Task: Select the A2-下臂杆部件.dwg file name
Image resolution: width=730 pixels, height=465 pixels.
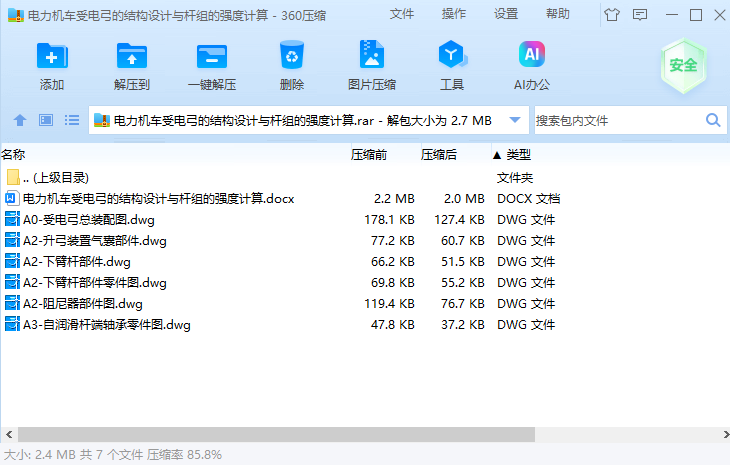Action: click(77, 262)
